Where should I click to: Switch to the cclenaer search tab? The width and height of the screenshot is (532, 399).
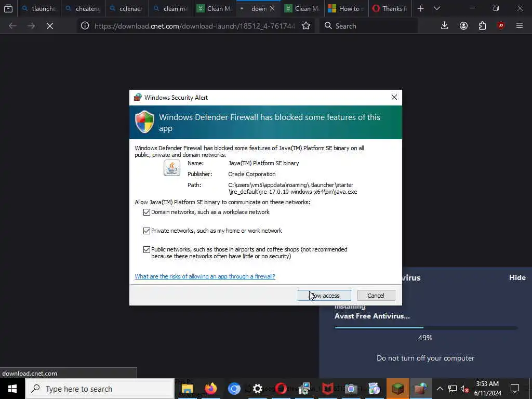tap(127, 9)
